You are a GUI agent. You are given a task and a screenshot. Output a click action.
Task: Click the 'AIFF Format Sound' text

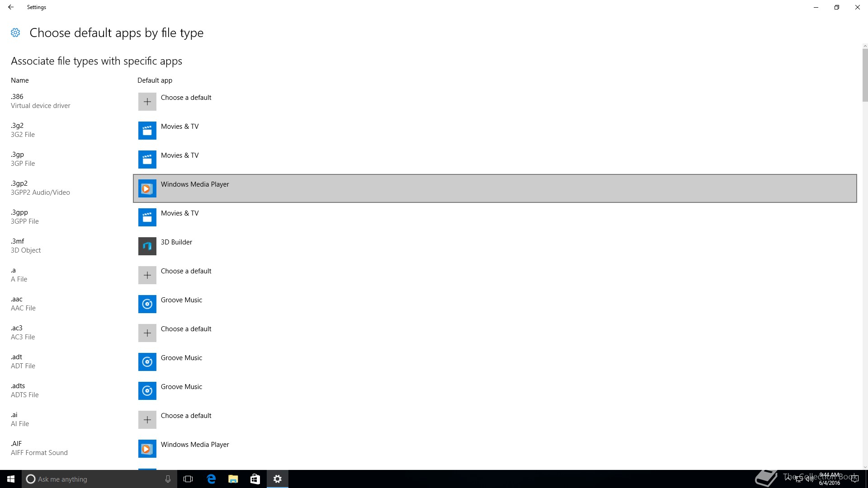[39, 453]
